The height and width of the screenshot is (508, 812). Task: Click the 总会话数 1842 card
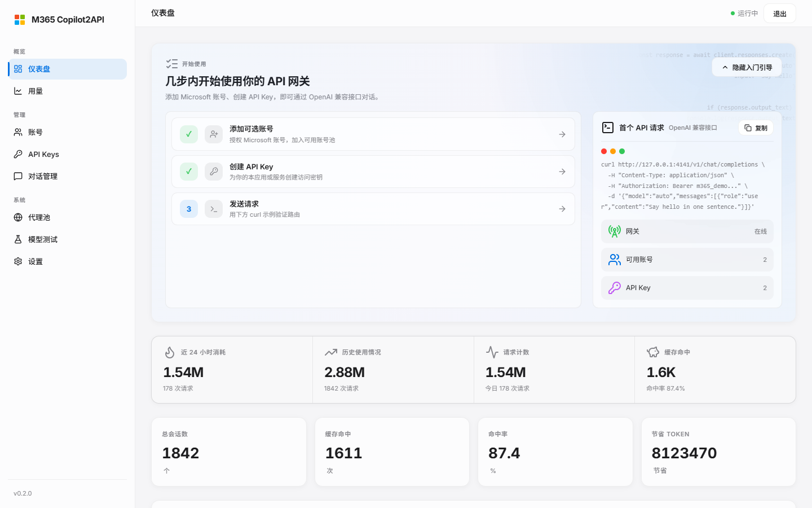pyautogui.click(x=229, y=452)
